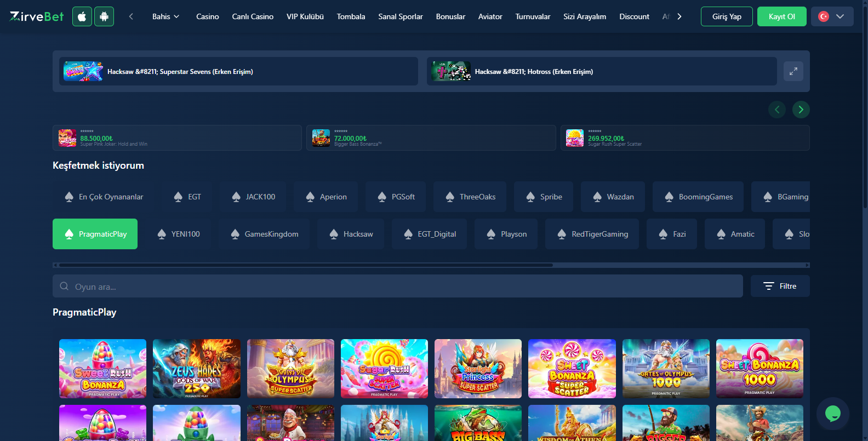Select the Fazi provider
Viewport: 868px width, 441px height.
pos(672,234)
